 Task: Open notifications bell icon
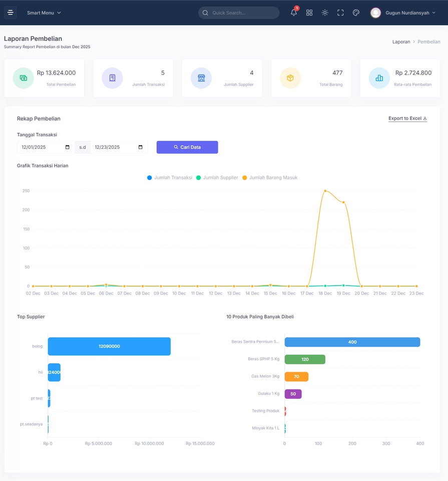(x=293, y=13)
